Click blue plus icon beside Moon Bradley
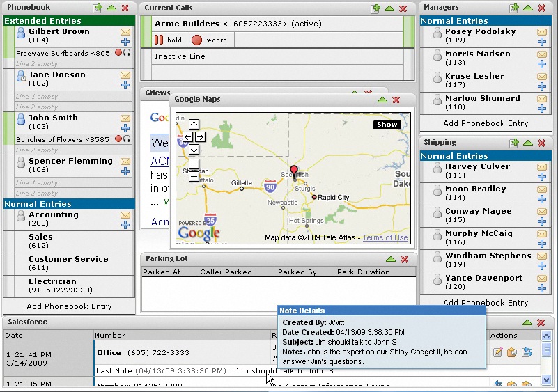 (542, 199)
